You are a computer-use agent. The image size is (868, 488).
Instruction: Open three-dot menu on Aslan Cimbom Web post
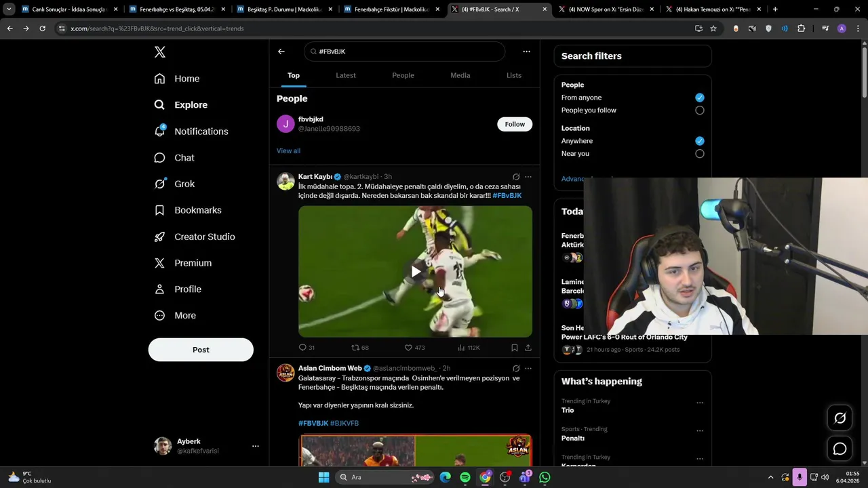coord(528,369)
